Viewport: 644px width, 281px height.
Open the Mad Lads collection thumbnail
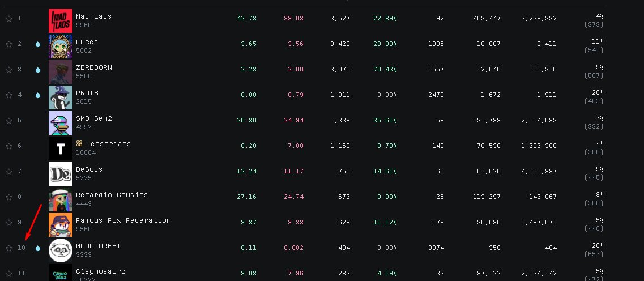tap(61, 21)
